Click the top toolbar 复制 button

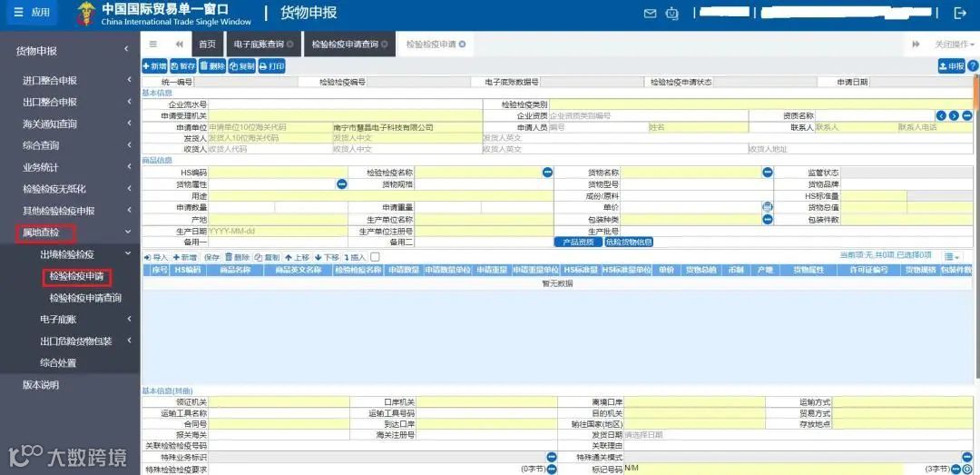[242, 66]
